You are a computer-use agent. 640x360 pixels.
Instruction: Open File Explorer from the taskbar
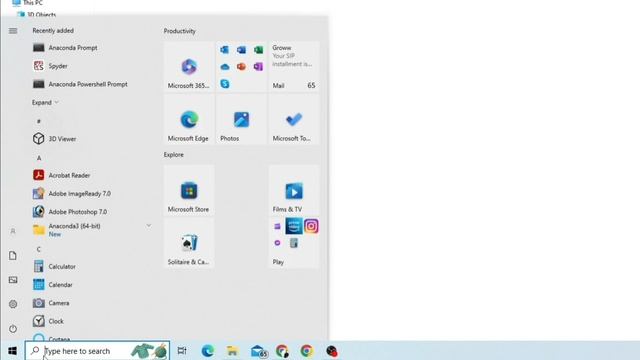pyautogui.click(x=232, y=351)
